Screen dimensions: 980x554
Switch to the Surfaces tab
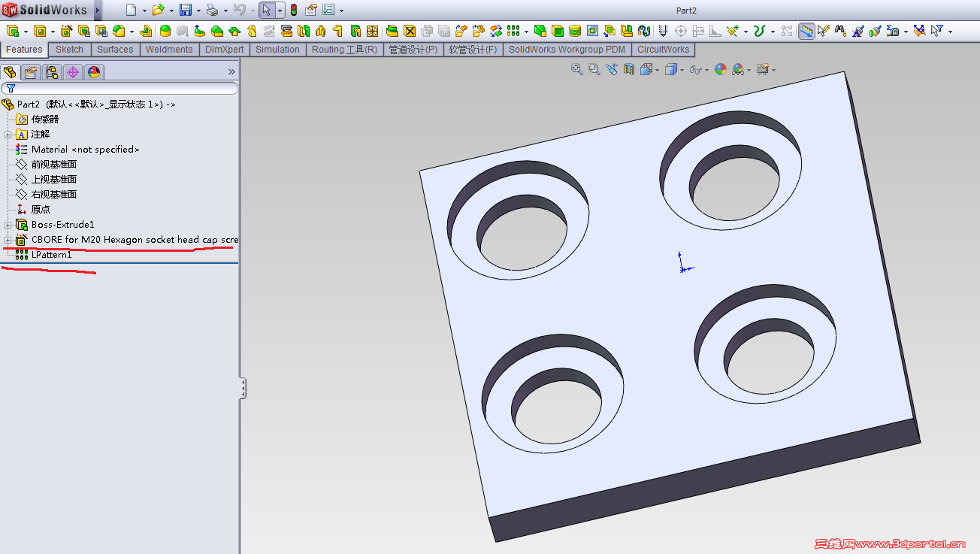point(115,50)
